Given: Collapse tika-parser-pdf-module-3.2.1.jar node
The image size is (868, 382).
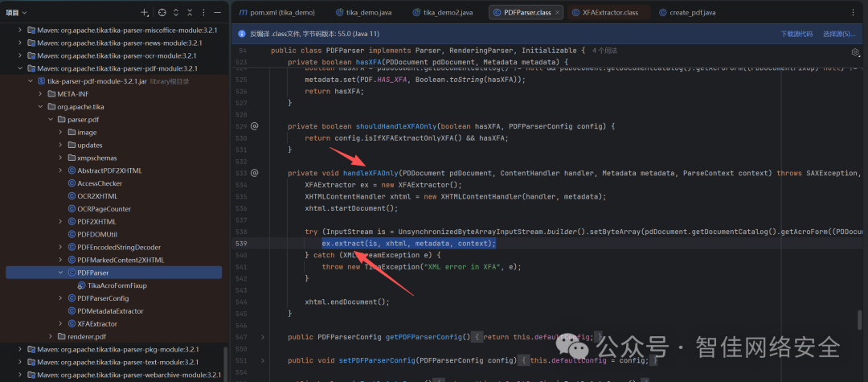Looking at the screenshot, I should click(30, 81).
